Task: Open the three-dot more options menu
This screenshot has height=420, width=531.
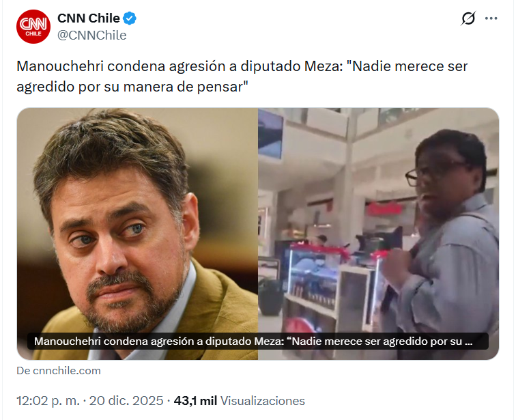Action: pyautogui.click(x=491, y=18)
